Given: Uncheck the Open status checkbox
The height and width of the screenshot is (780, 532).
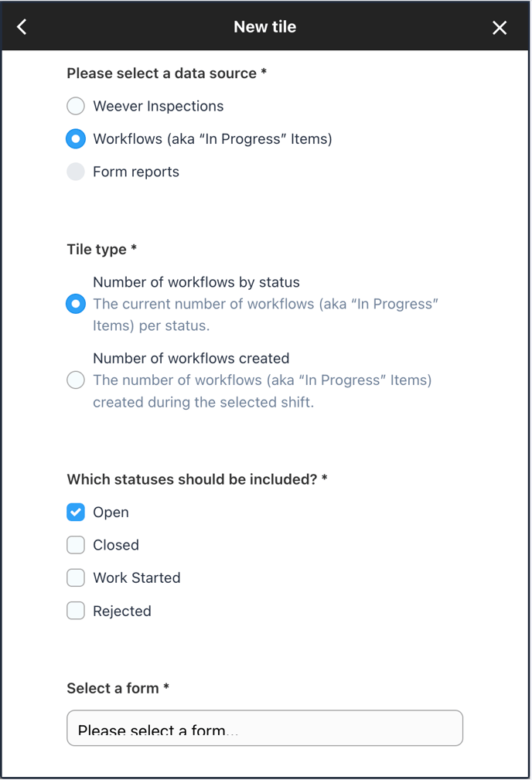Looking at the screenshot, I should click(76, 512).
